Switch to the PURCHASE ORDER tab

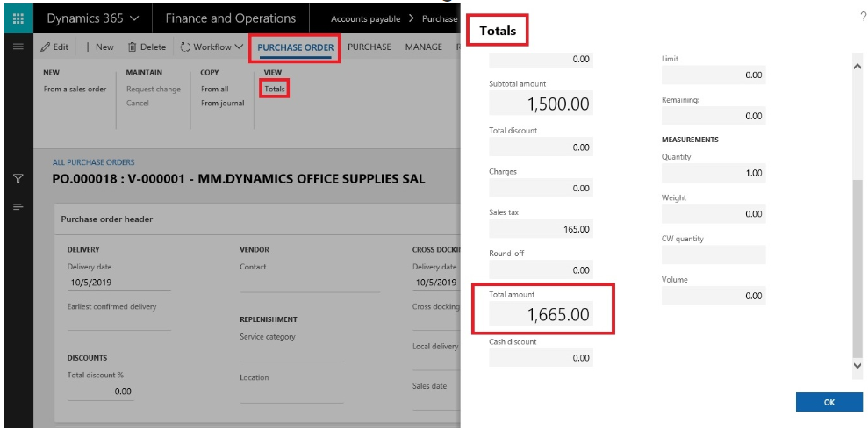click(x=295, y=47)
